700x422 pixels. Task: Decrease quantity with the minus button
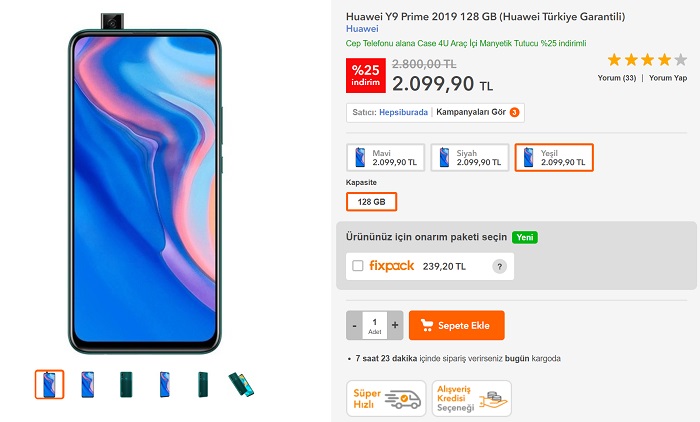pyautogui.click(x=354, y=325)
